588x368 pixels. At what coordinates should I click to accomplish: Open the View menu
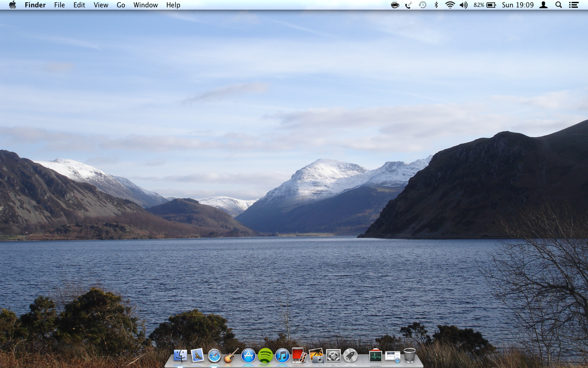tap(101, 5)
